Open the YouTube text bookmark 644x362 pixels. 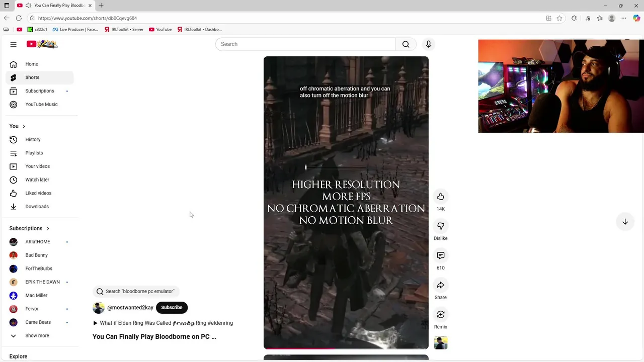point(160,30)
